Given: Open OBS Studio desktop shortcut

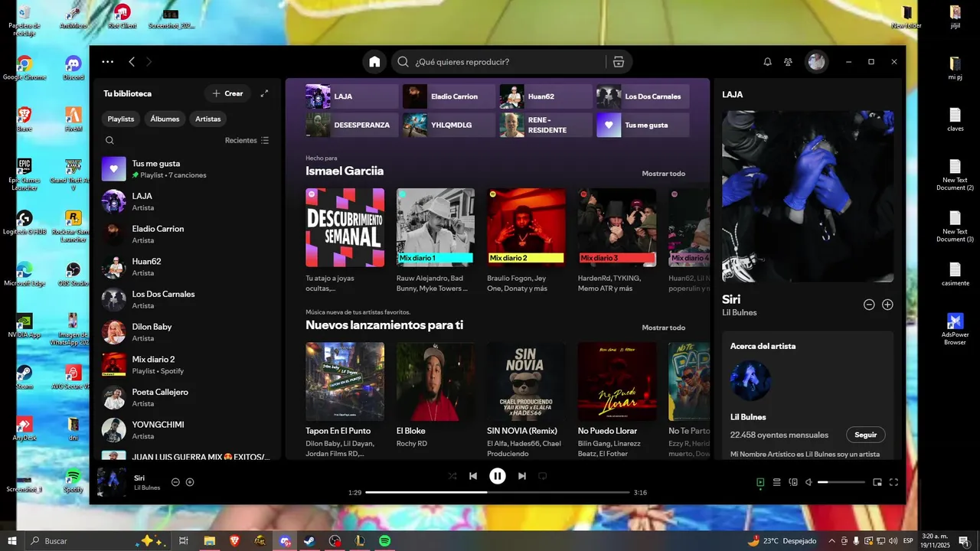Looking at the screenshot, I should point(73,274).
